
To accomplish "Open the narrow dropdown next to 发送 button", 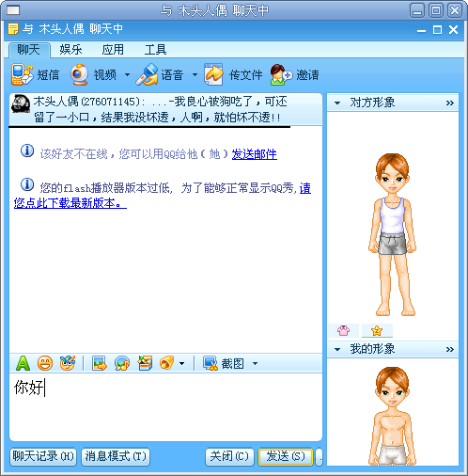I will pos(319,456).
